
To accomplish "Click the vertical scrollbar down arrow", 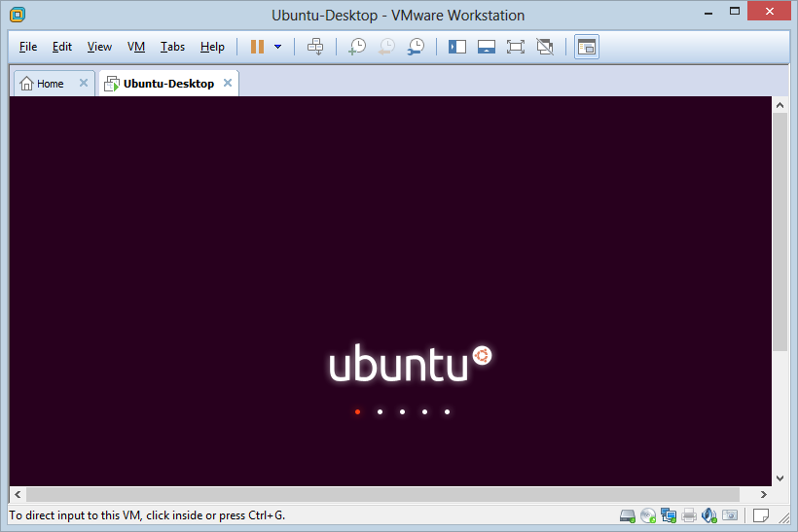I will [x=780, y=479].
